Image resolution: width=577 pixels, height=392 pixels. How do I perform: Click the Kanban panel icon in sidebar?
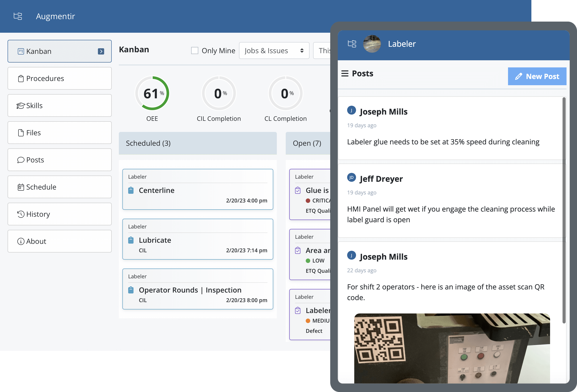(x=20, y=51)
